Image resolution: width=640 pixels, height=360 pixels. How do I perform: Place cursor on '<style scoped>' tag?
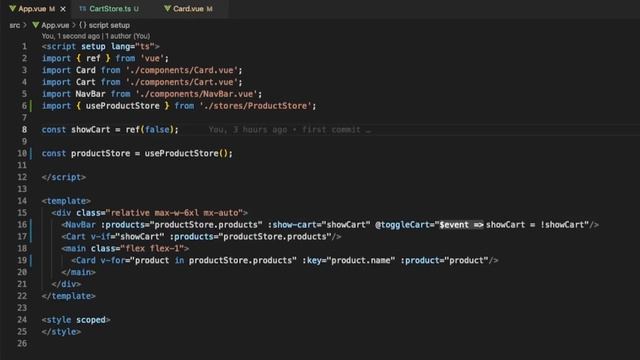click(x=76, y=320)
